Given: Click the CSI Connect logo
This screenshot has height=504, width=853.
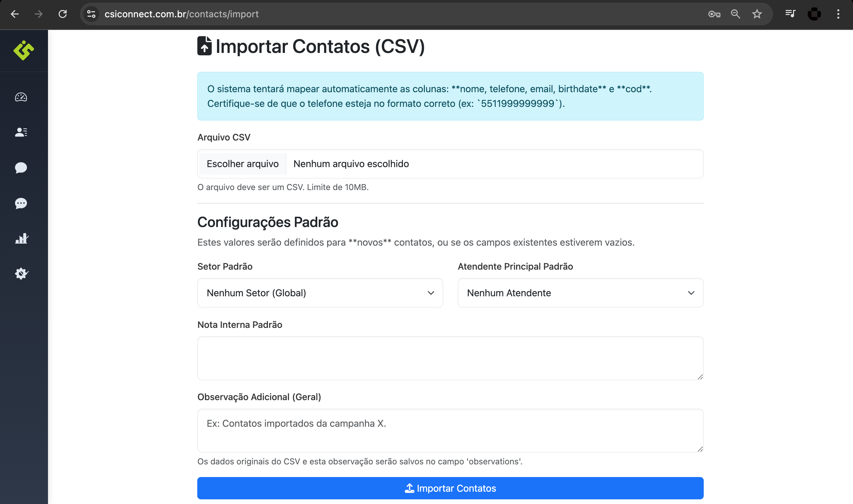Looking at the screenshot, I should [x=24, y=51].
